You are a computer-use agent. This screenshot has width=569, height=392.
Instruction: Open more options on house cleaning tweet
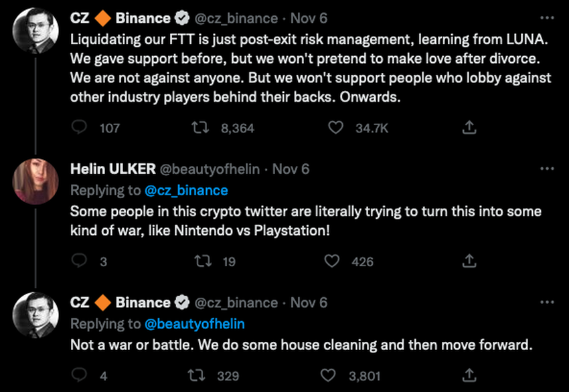click(x=547, y=302)
